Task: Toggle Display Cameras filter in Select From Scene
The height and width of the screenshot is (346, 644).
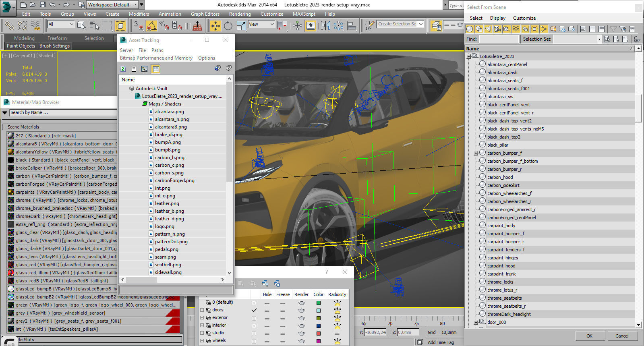Action: tap(497, 29)
